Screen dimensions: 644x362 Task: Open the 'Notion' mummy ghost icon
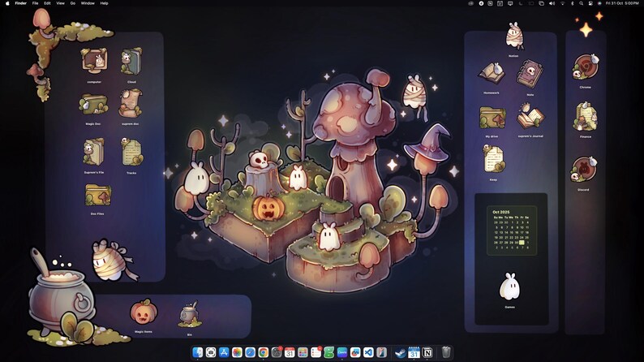[513, 37]
